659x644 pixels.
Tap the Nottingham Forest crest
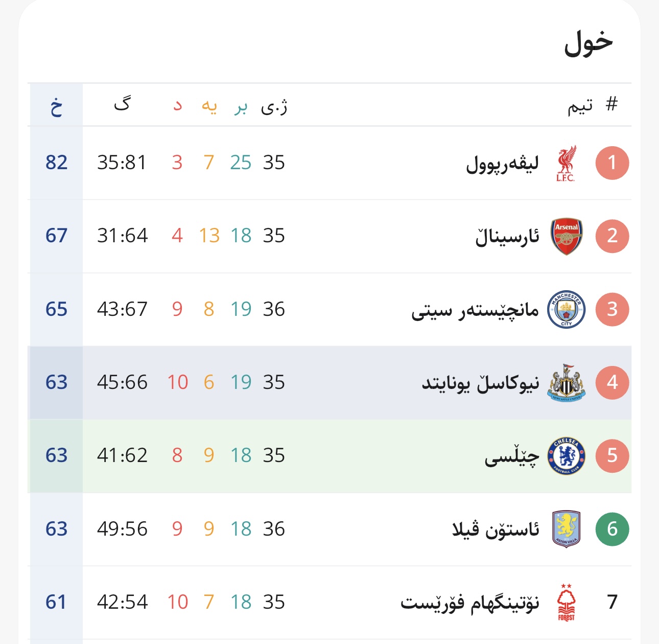pyautogui.click(x=566, y=602)
